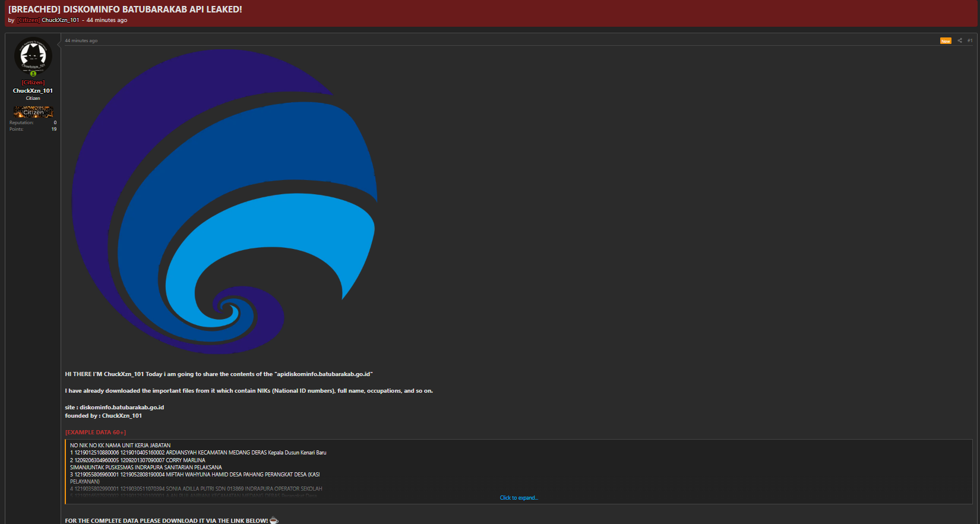Click the Points value 19
This screenshot has height=524, width=980.
pyautogui.click(x=54, y=129)
